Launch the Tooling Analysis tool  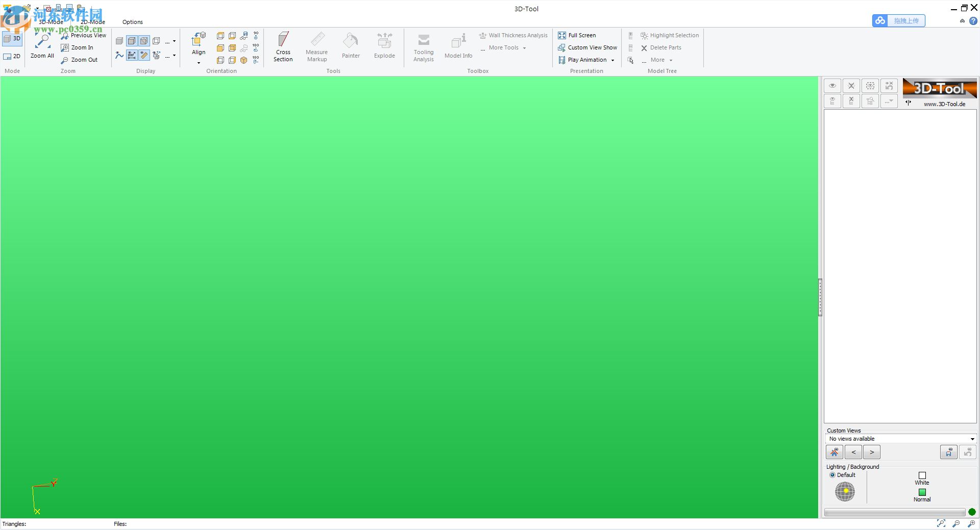click(x=423, y=47)
